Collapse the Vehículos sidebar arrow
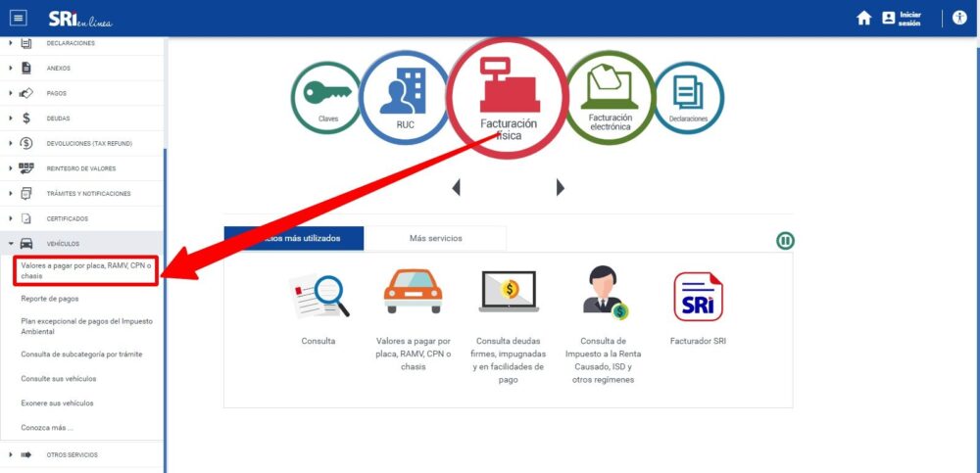 pyautogui.click(x=11, y=244)
